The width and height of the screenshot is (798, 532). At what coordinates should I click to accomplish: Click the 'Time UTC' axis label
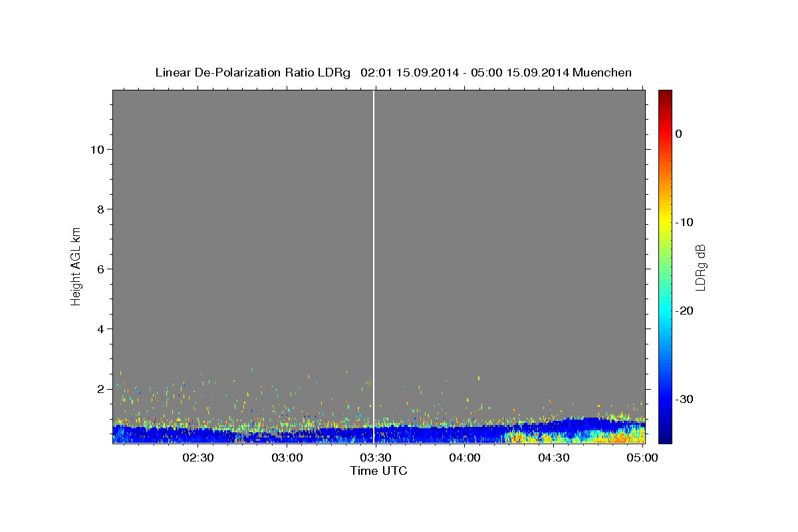coord(378,471)
